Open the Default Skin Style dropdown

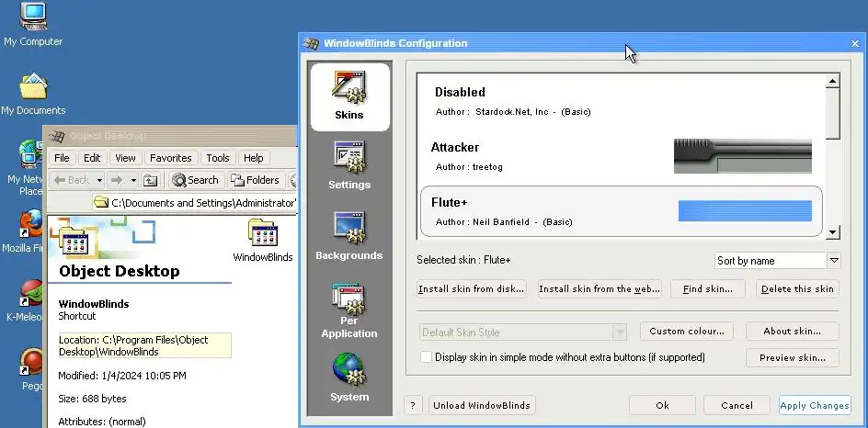pos(620,332)
